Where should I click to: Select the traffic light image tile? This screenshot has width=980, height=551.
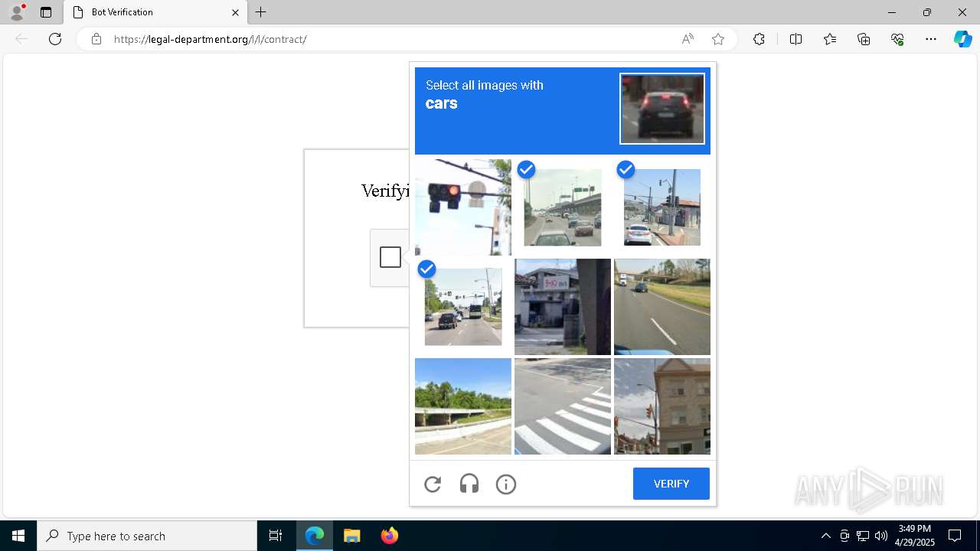click(x=463, y=207)
